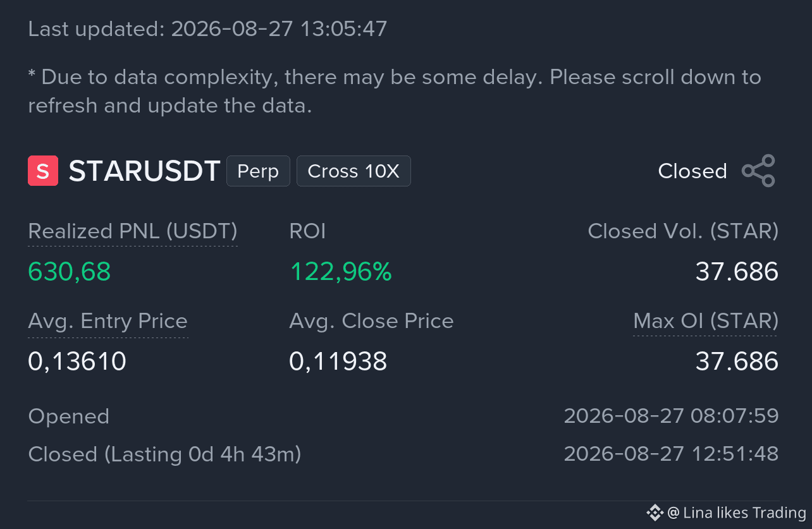The height and width of the screenshot is (529, 812).
Task: Click the 0,11938 close price value
Action: click(338, 362)
